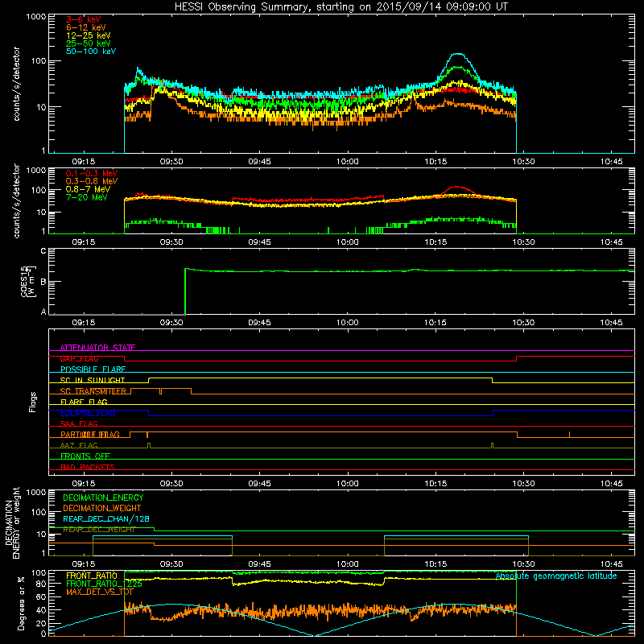Click the 09:45 tick label under MeV plot
The image size is (644, 644).
pyautogui.click(x=259, y=242)
